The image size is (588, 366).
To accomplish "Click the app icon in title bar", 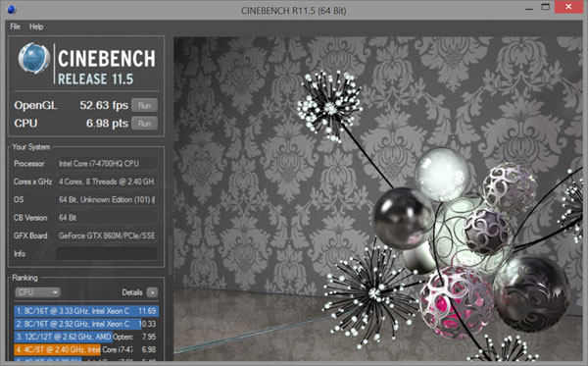I will (x=11, y=10).
